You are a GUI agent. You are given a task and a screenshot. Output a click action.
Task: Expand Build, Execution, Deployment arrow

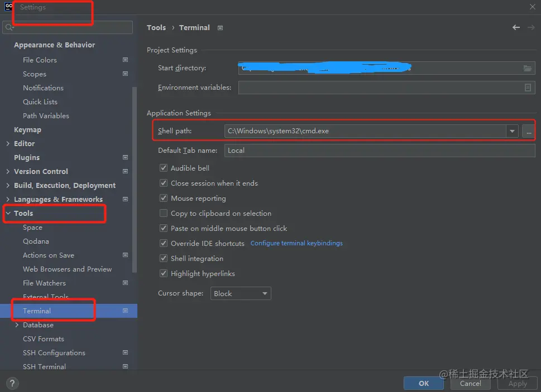pos(8,185)
